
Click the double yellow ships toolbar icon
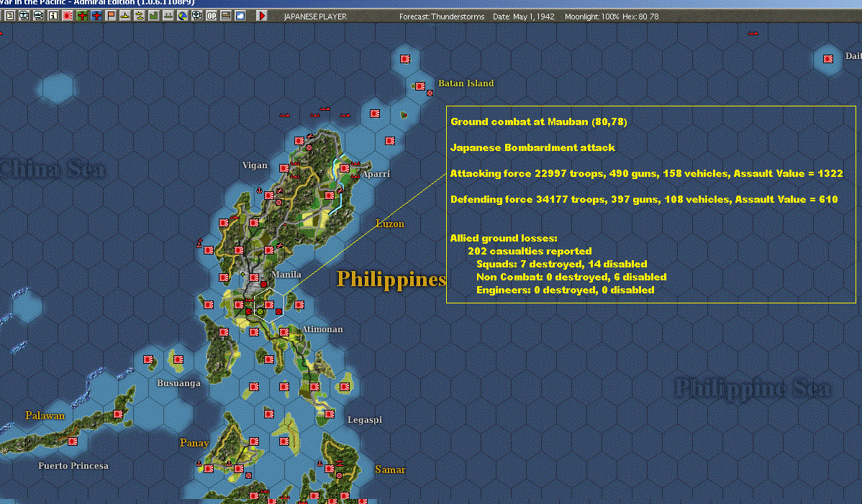(139, 16)
